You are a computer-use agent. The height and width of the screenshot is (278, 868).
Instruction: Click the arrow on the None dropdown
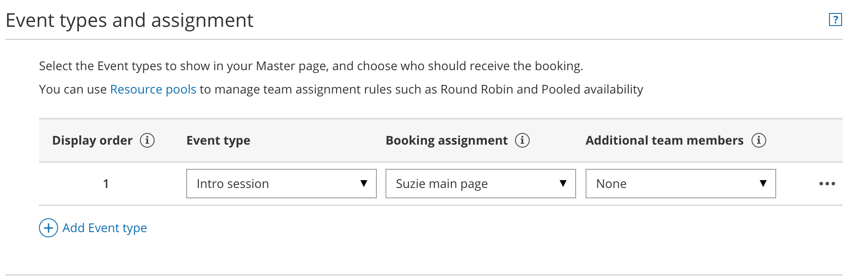coord(763,184)
